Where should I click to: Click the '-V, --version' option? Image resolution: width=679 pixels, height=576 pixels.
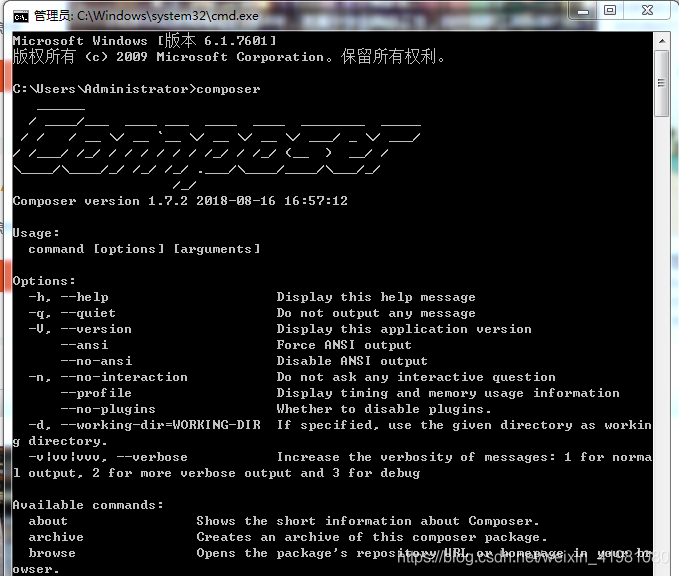(80, 329)
